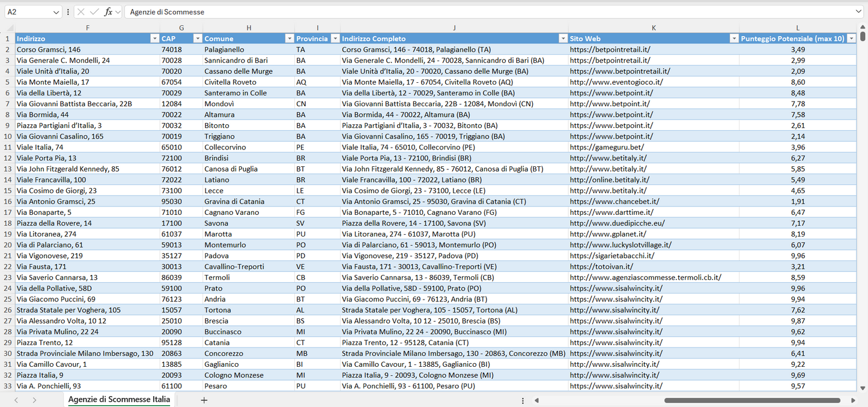Click the vertical kebab menu next to the Name Box

tap(68, 11)
